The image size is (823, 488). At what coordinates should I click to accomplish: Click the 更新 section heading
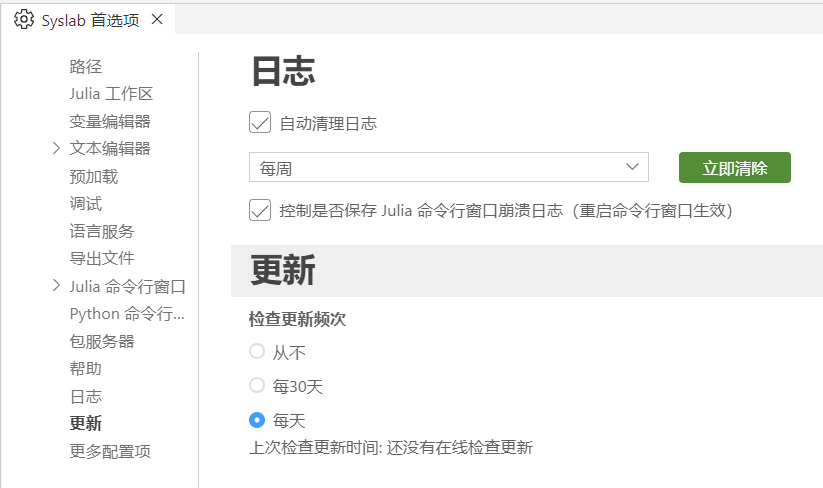283,270
